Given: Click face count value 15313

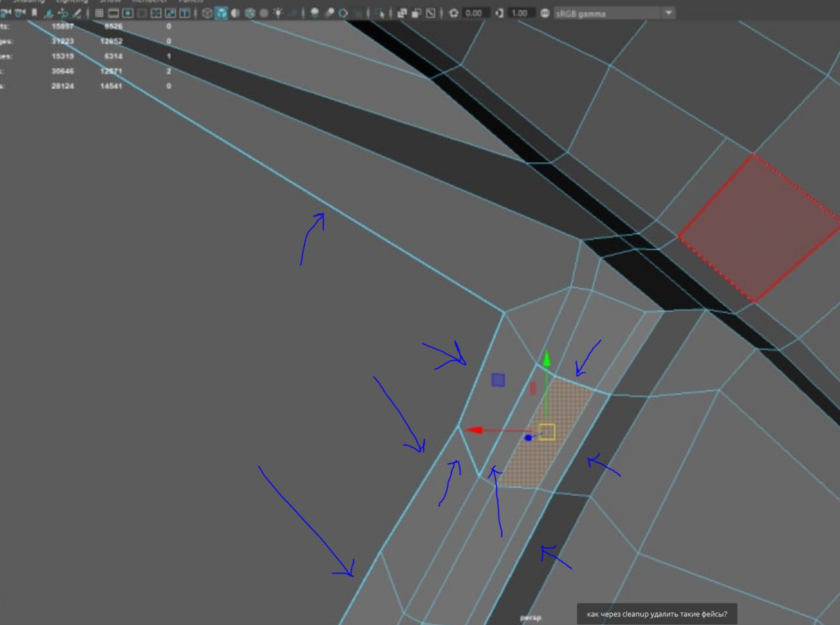Looking at the screenshot, I should pos(62,56).
